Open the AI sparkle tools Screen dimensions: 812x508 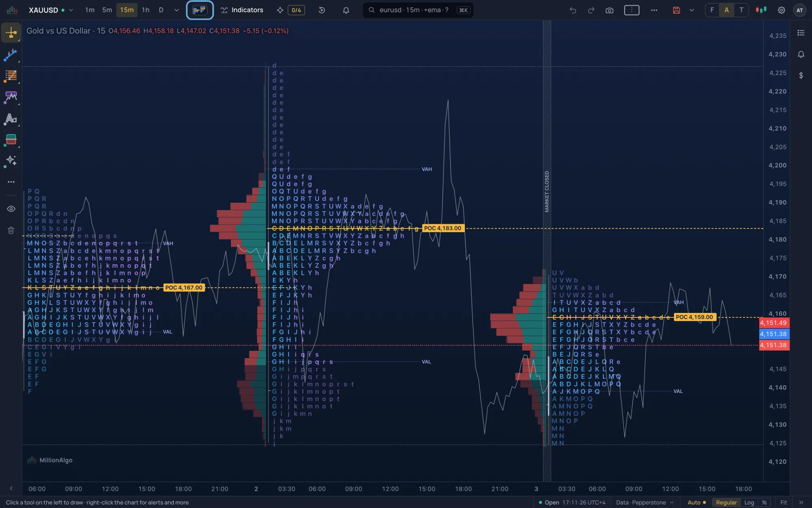point(11,161)
